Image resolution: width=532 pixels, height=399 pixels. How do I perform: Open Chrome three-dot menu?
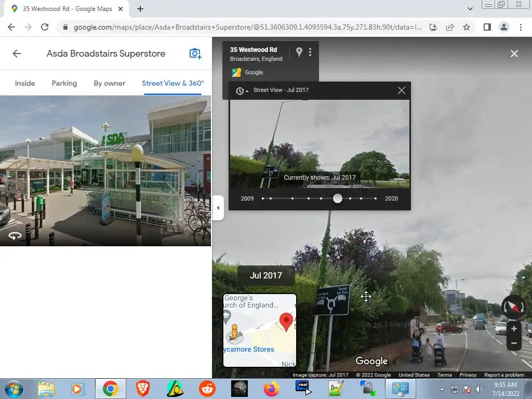(521, 27)
